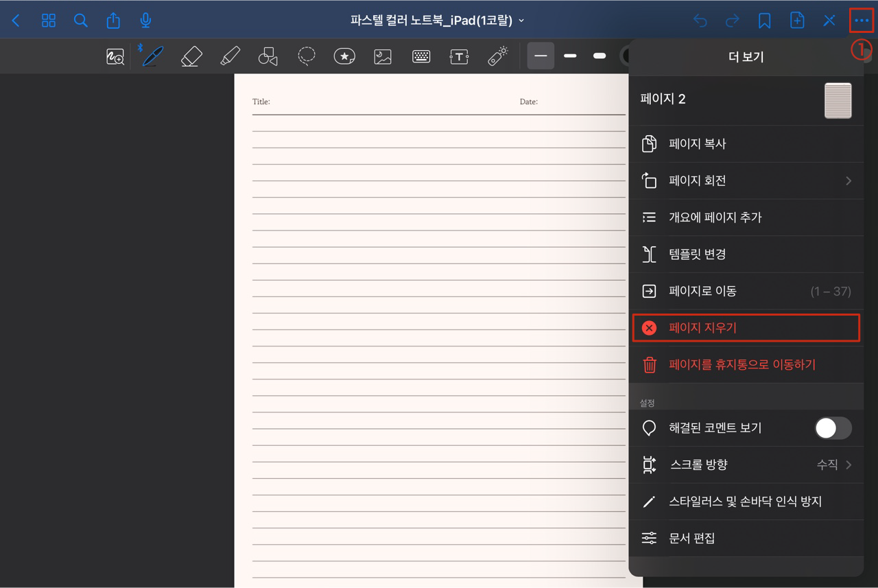The width and height of the screenshot is (878, 588).
Task: Undo the last action
Action: [700, 21]
